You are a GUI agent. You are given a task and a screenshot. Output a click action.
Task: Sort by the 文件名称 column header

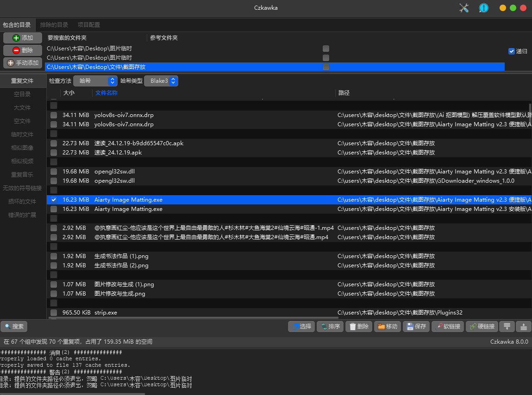coord(106,93)
